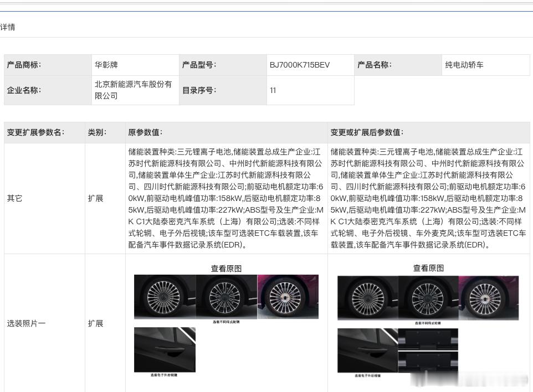Image resolution: width=533 pixels, height=392 pixels.
Task: Select company name 北京新能源汽车股份有限公司
Action: tap(133, 90)
